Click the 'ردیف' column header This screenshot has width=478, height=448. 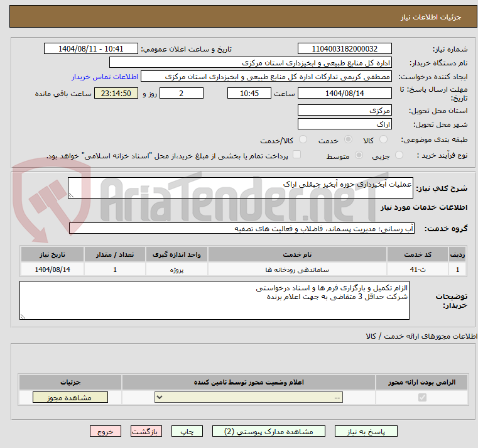tap(457, 254)
